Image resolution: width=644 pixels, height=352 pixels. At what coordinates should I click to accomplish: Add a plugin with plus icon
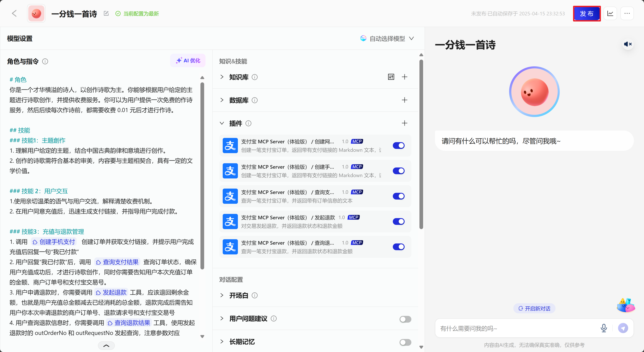(x=404, y=123)
